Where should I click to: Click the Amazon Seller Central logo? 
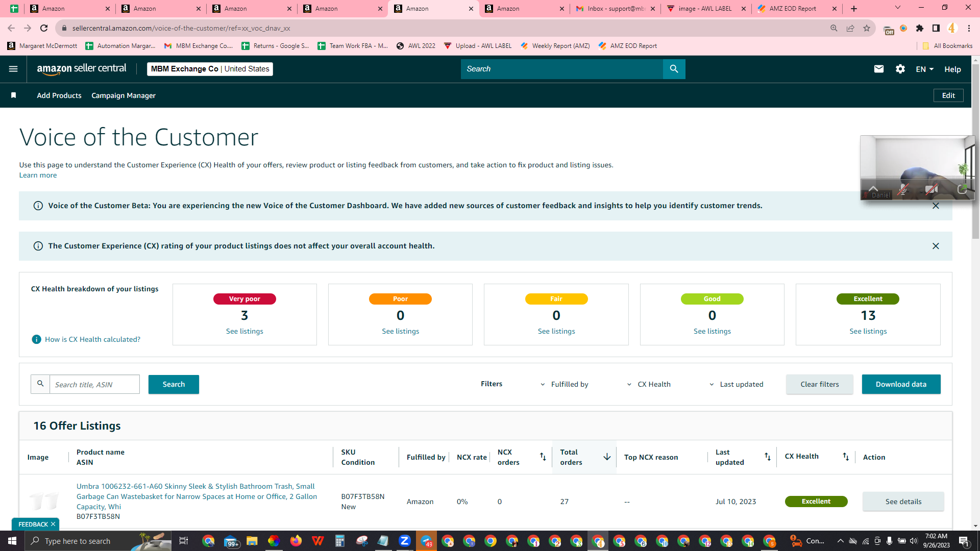coord(82,69)
